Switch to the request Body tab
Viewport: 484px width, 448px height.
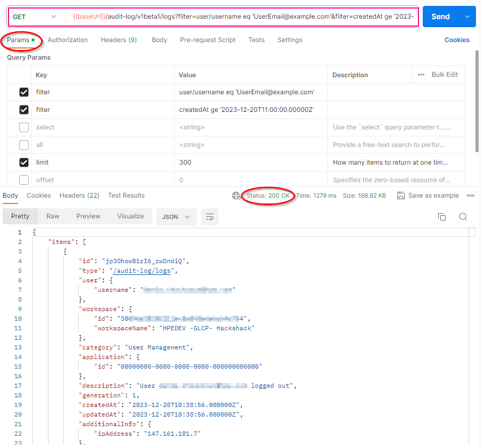point(159,40)
